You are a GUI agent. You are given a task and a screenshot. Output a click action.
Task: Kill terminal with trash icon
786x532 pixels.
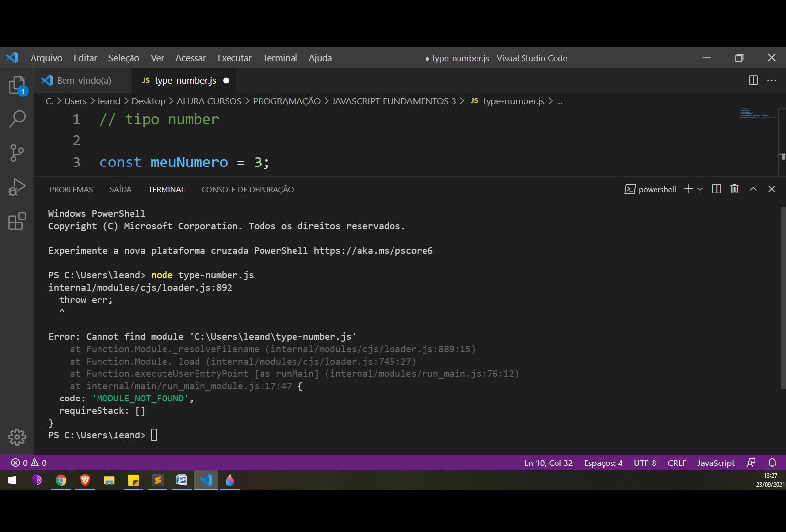pyautogui.click(x=734, y=189)
